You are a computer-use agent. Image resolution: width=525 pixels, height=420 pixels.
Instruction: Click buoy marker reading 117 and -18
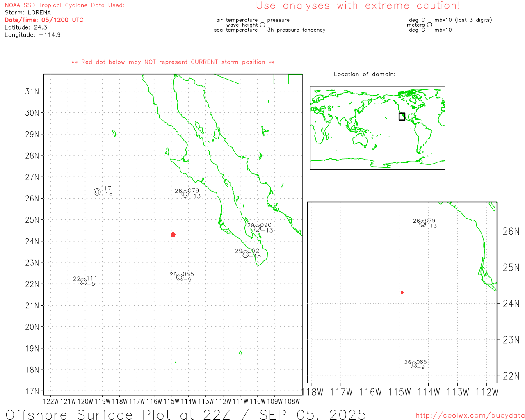pos(97,192)
